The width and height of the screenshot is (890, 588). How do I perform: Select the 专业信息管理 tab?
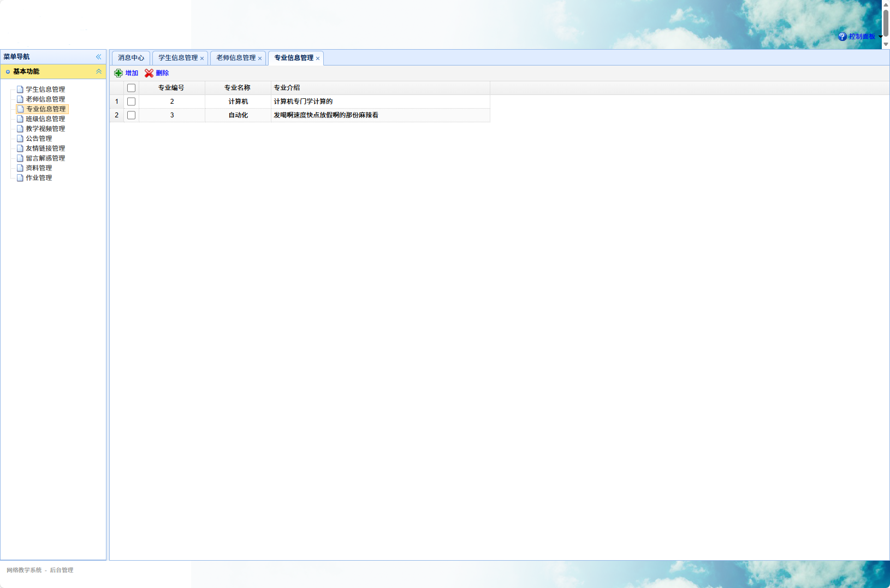294,58
